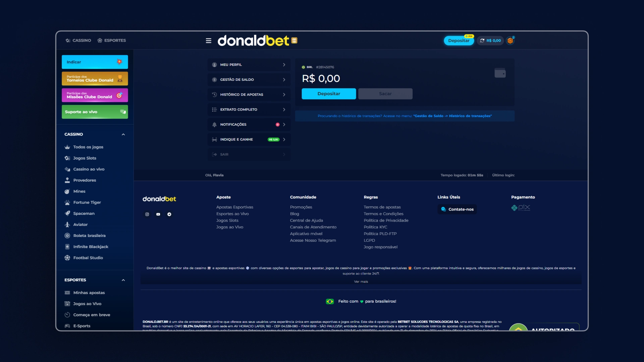Open YouTube social icon in footer
The width and height of the screenshot is (644, 362).
click(x=158, y=214)
